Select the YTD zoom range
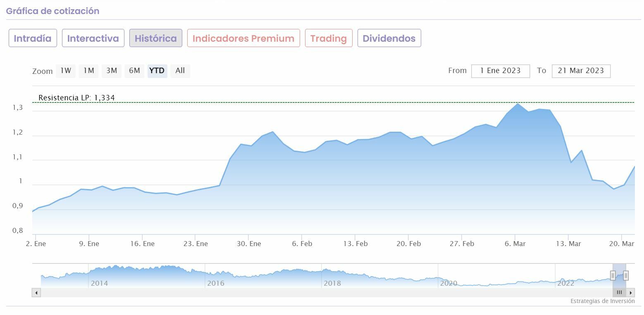644x315 pixels. (157, 71)
